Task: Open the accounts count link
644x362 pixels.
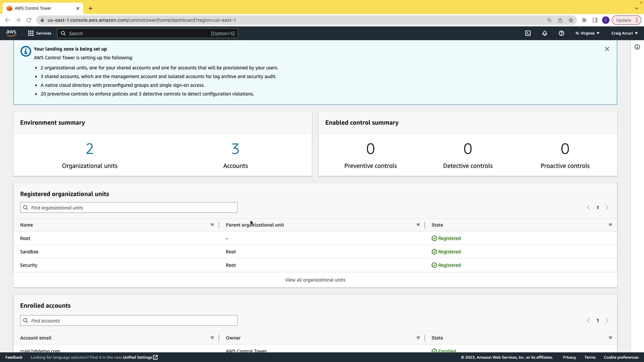Action: [235, 149]
